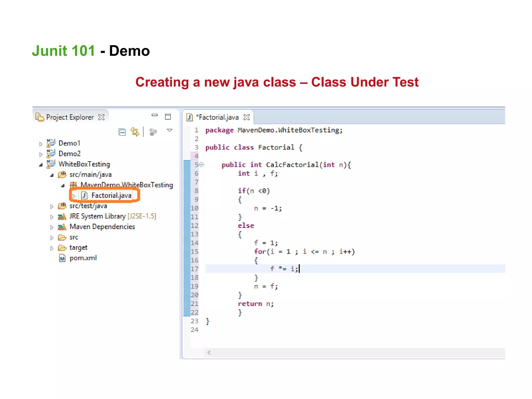The image size is (532, 399).
Task: Click the package declaration on line 1
Action: click(x=274, y=130)
